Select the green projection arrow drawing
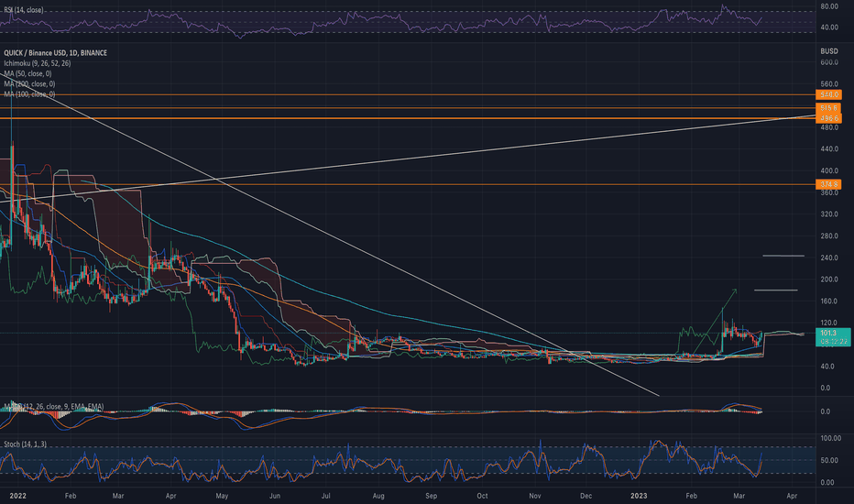 click(714, 322)
